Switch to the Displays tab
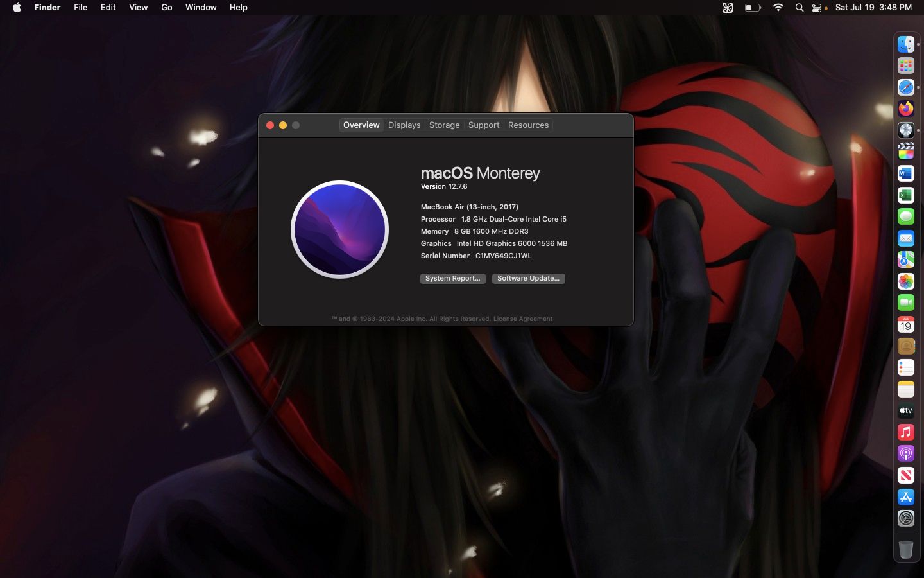The width and height of the screenshot is (924, 578). click(x=404, y=125)
